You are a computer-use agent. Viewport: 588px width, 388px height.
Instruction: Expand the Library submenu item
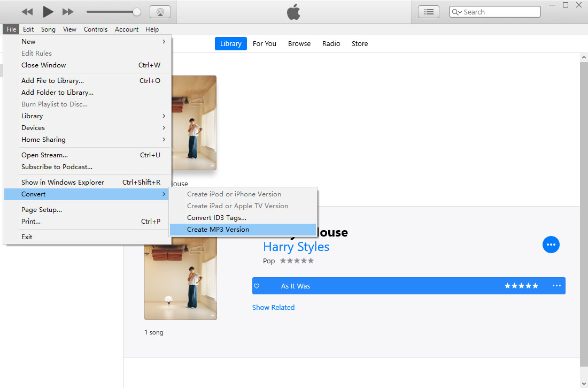pyautogui.click(x=87, y=116)
